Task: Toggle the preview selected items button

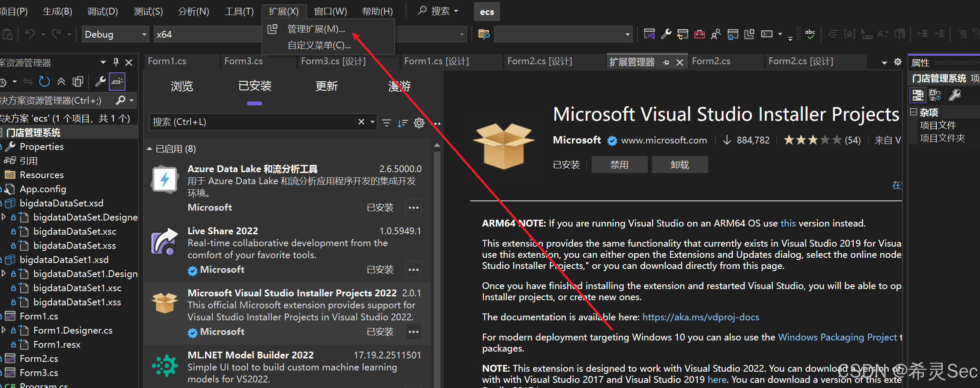Action: pos(117,81)
